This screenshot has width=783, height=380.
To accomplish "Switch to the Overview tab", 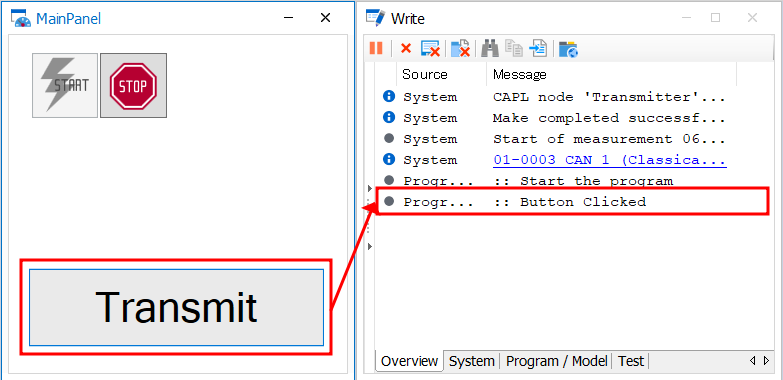I will coord(409,361).
